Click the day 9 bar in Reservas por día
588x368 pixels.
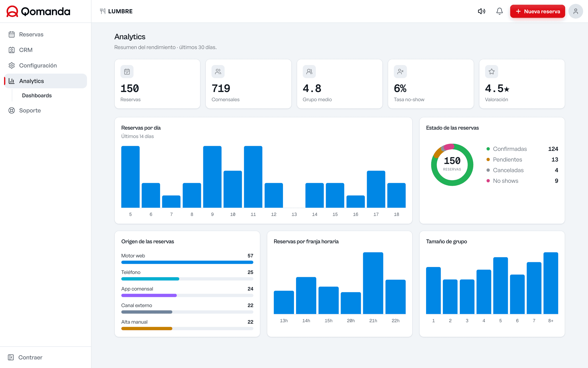[x=212, y=177]
